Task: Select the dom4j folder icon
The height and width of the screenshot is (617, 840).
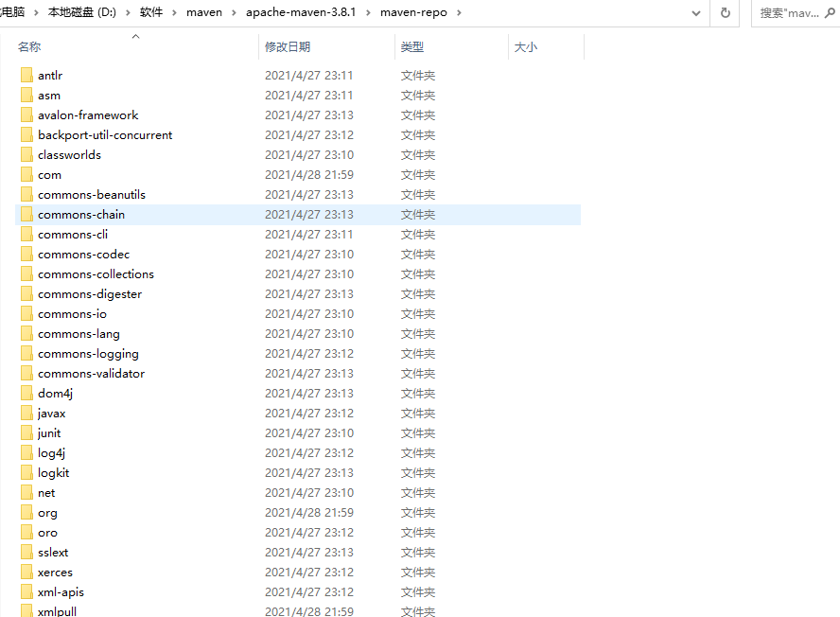Action: 26,393
